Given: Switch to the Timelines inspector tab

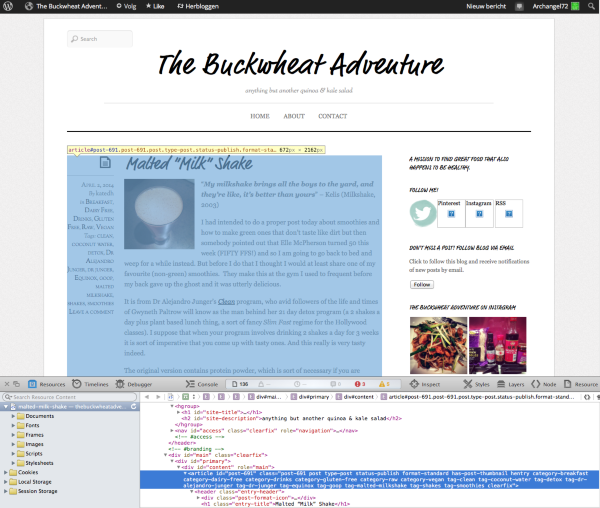Looking at the screenshot, I should (90, 384).
